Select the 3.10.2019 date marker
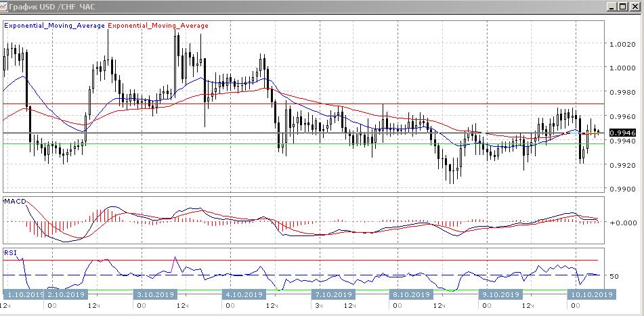 click(x=156, y=295)
